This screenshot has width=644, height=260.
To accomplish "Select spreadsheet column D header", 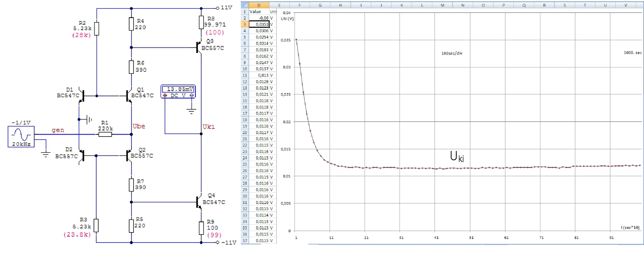I will (x=259, y=5).
